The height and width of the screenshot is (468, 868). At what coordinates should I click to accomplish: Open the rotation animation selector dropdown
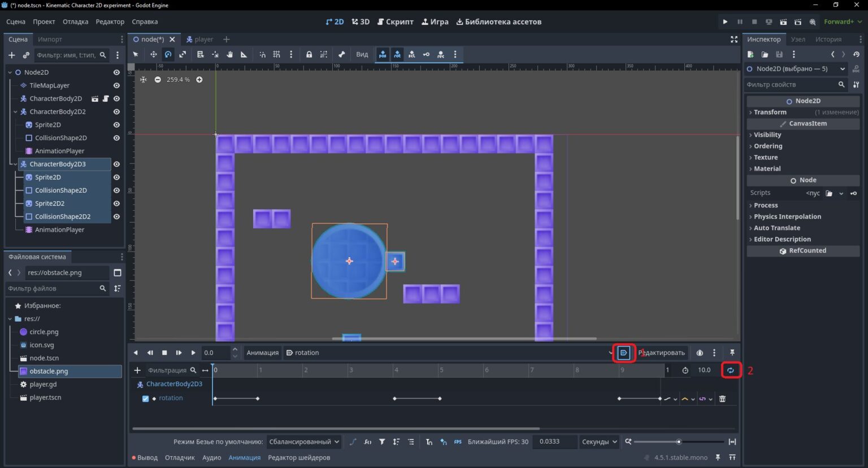point(449,353)
